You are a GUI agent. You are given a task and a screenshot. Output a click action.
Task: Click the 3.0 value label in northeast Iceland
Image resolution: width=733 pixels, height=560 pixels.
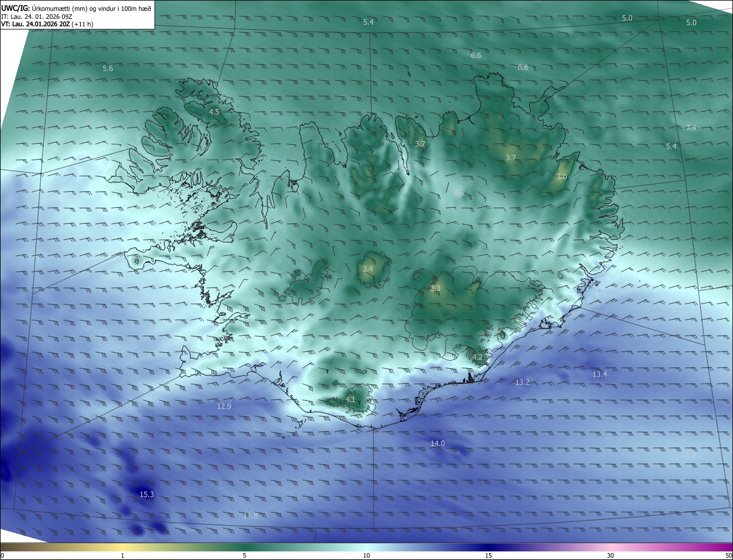(x=562, y=177)
